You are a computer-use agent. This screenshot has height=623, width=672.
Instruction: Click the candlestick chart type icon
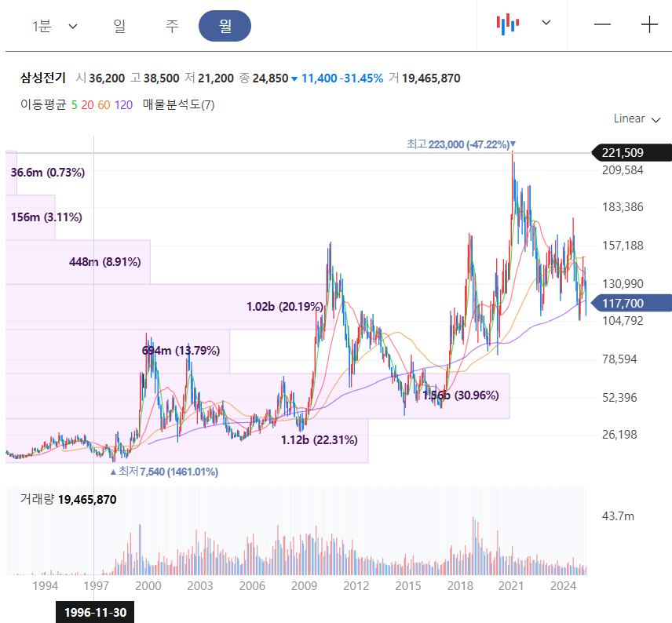tap(508, 24)
